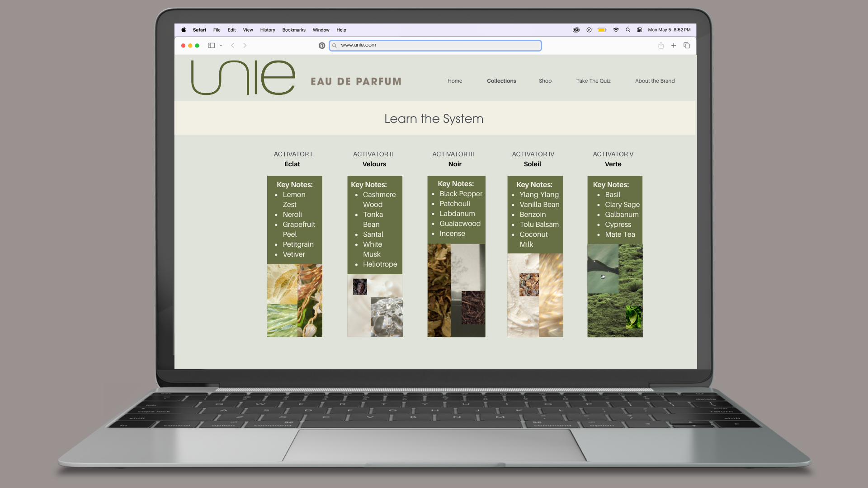Click the ACTIVATOR I heading
The image size is (868, 488).
(292, 154)
